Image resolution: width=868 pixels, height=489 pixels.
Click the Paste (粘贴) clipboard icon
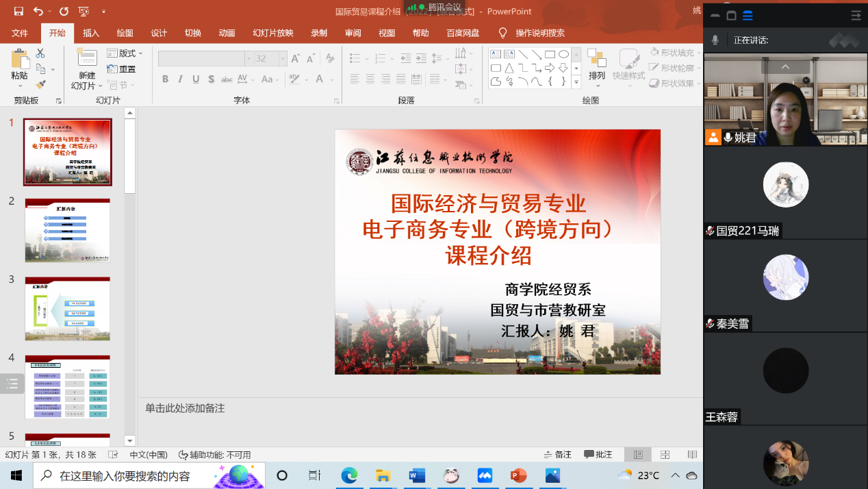click(19, 60)
